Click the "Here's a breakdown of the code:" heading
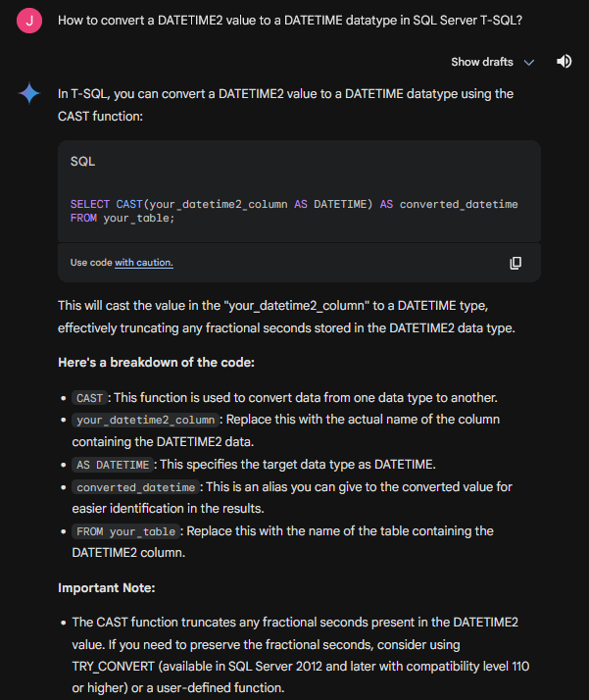 pyautogui.click(x=157, y=364)
